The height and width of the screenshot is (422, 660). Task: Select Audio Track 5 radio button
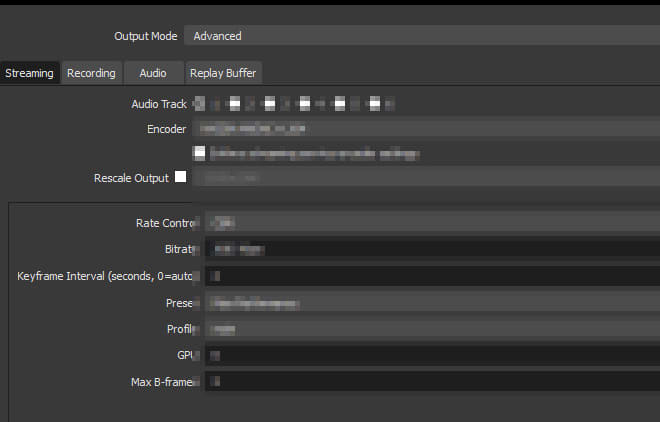[340, 104]
